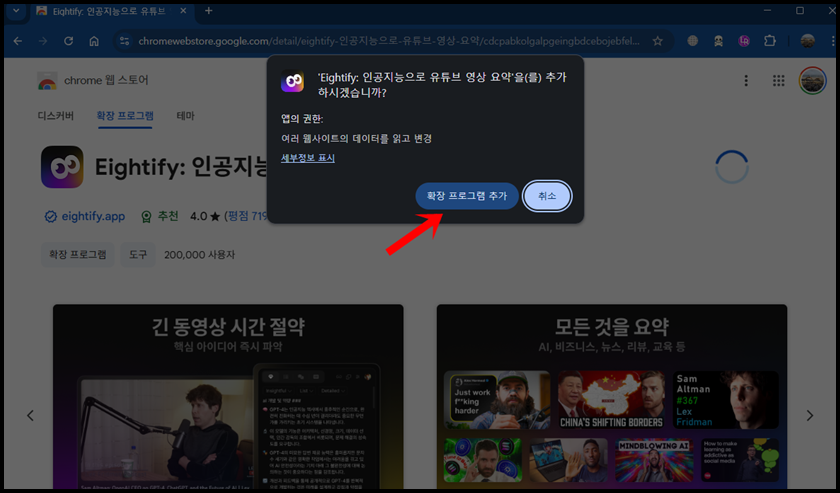Click the 확장 프로그램 category chip
Viewport: 840px width, 493px height.
click(x=78, y=255)
